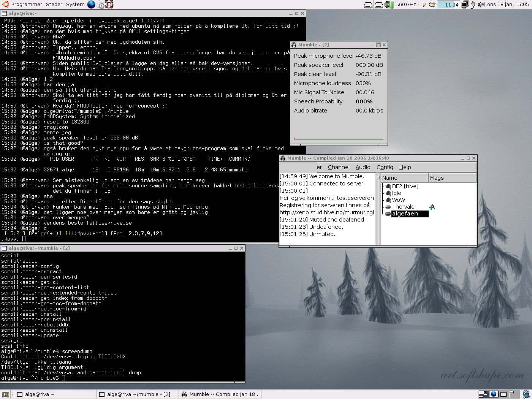532x399 pixels.
Task: Click the Peak clean level -90.31 dB value
Action: tap(369, 74)
